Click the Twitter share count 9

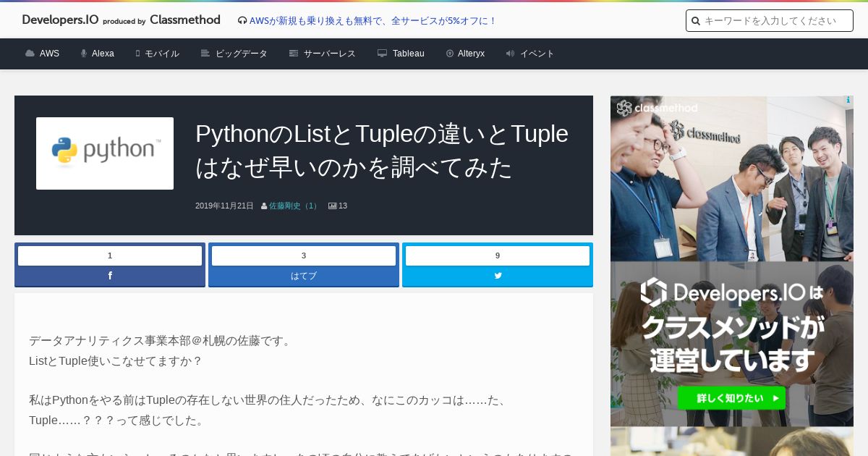click(x=498, y=256)
